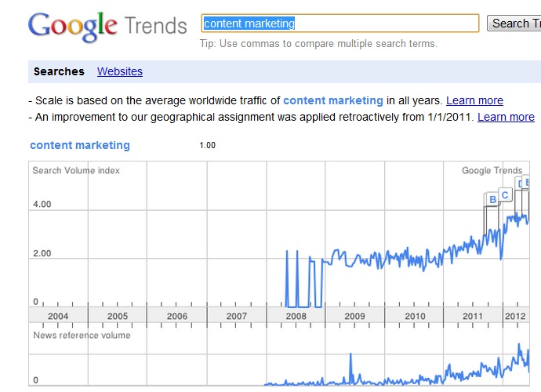541x392 pixels.
Task: Select the Searches tab
Action: click(x=59, y=71)
